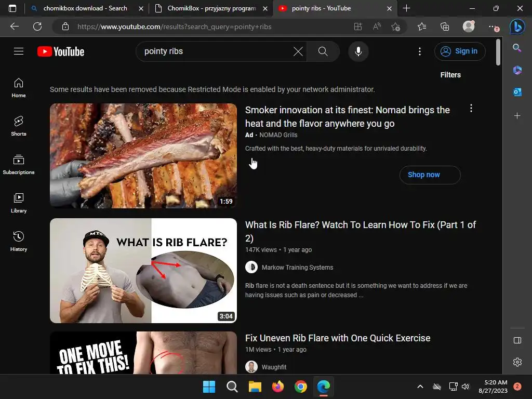Open Bing Chat sidebar button
The height and width of the screenshot is (399, 532).
coord(517,26)
